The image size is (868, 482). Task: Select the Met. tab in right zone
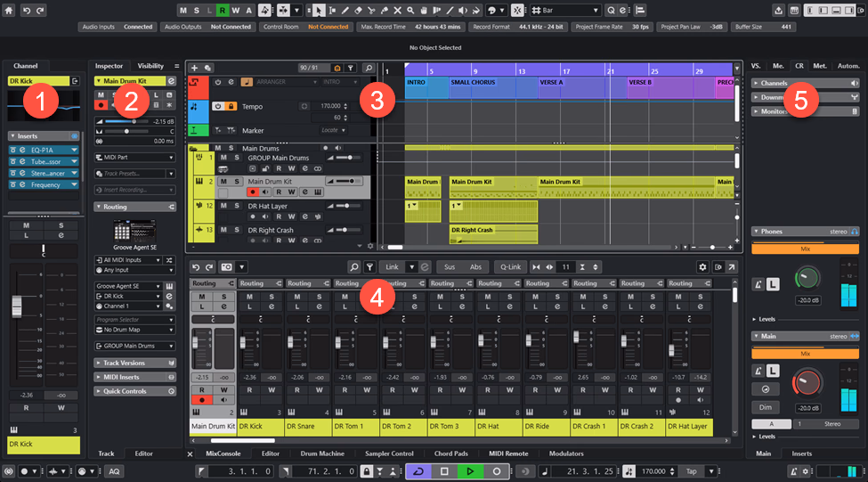820,66
